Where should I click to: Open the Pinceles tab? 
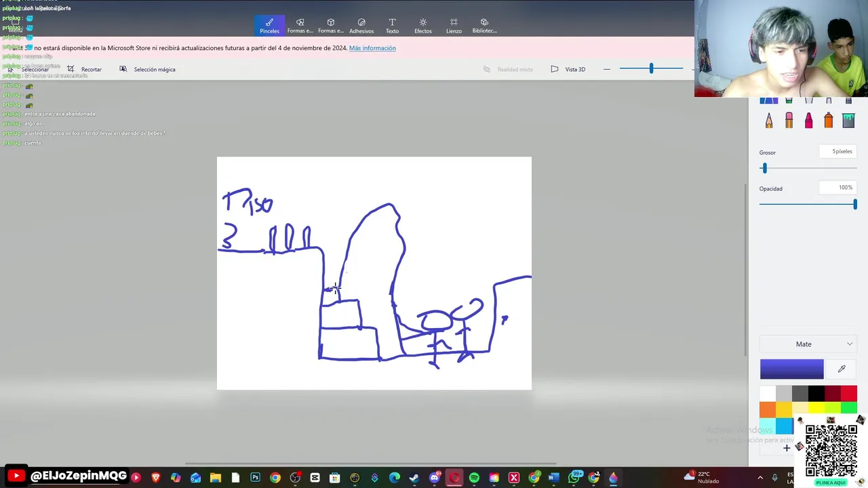269,26
